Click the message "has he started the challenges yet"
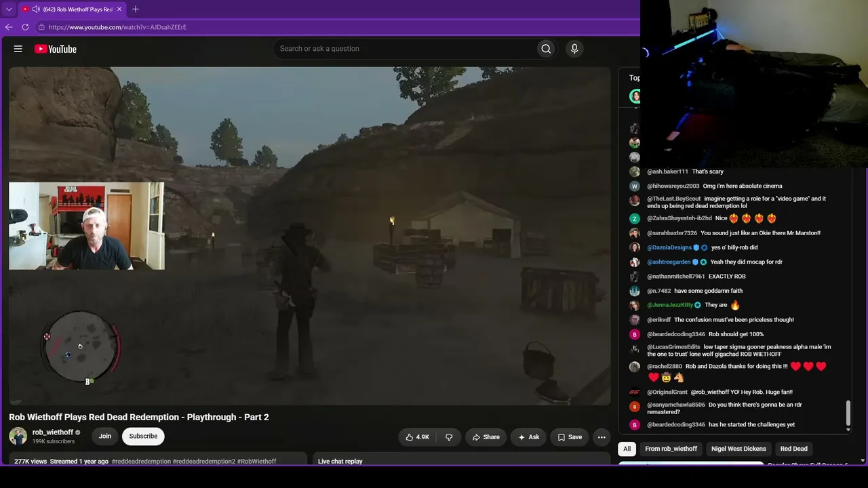 [752, 425]
